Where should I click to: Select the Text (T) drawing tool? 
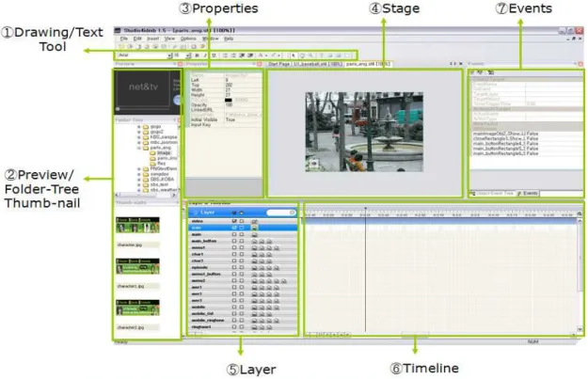click(x=322, y=55)
